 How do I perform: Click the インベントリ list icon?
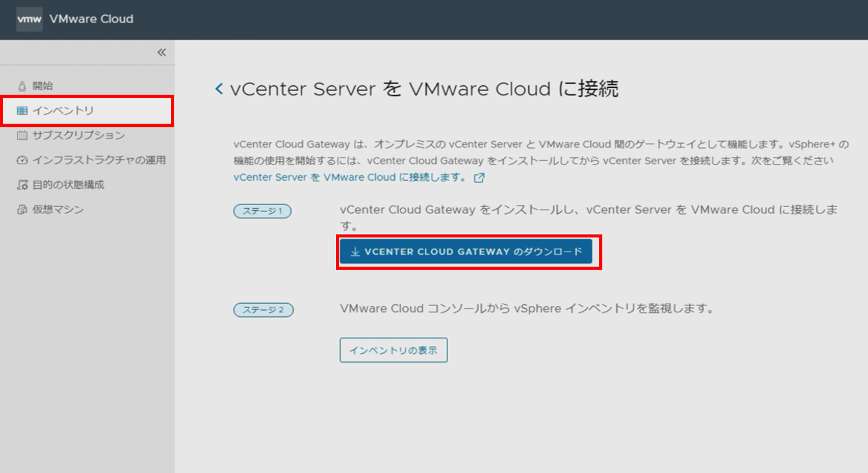(x=23, y=111)
